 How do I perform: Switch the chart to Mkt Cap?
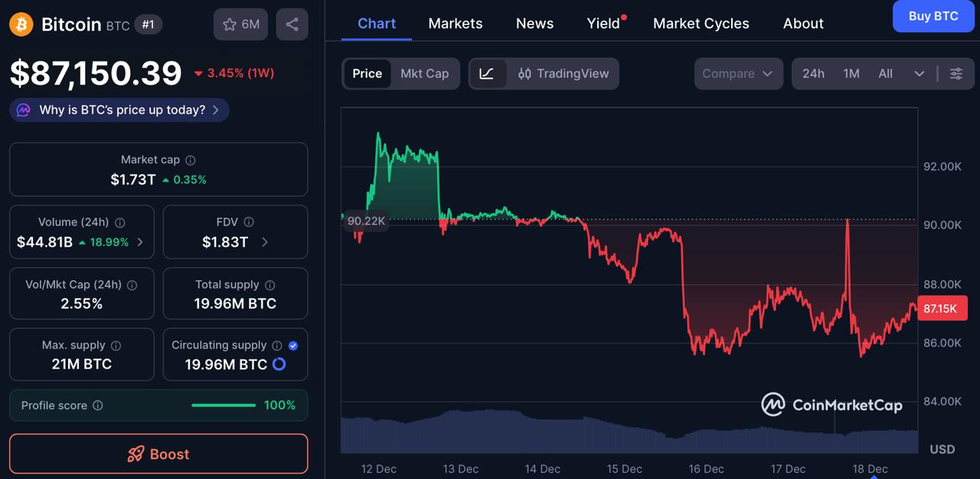tap(425, 74)
